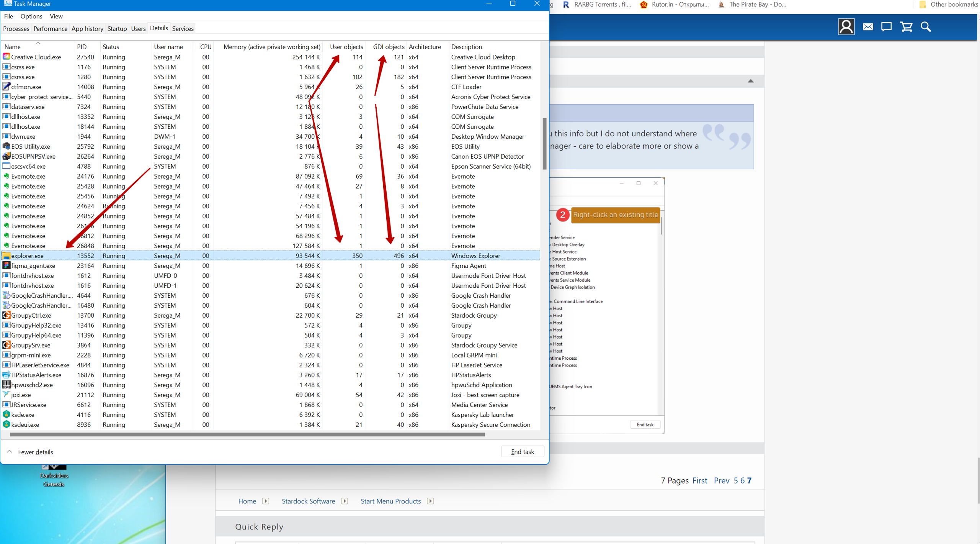Open The Pirate Bay bookmark
This screenshot has height=544, width=980.
pyautogui.click(x=752, y=5)
